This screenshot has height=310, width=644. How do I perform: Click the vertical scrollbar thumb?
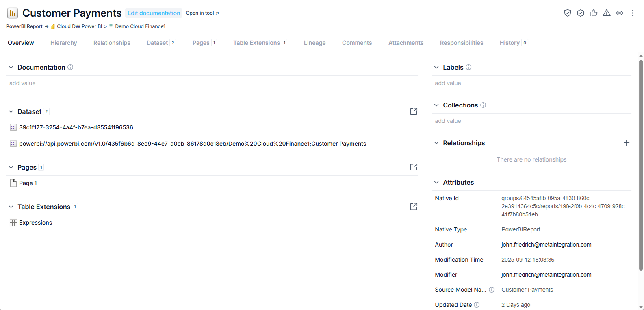click(641, 165)
